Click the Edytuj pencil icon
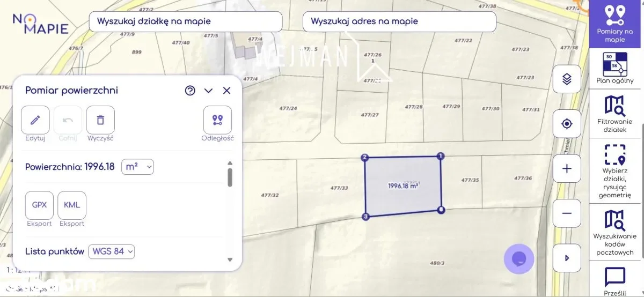644x297 pixels. (35, 120)
